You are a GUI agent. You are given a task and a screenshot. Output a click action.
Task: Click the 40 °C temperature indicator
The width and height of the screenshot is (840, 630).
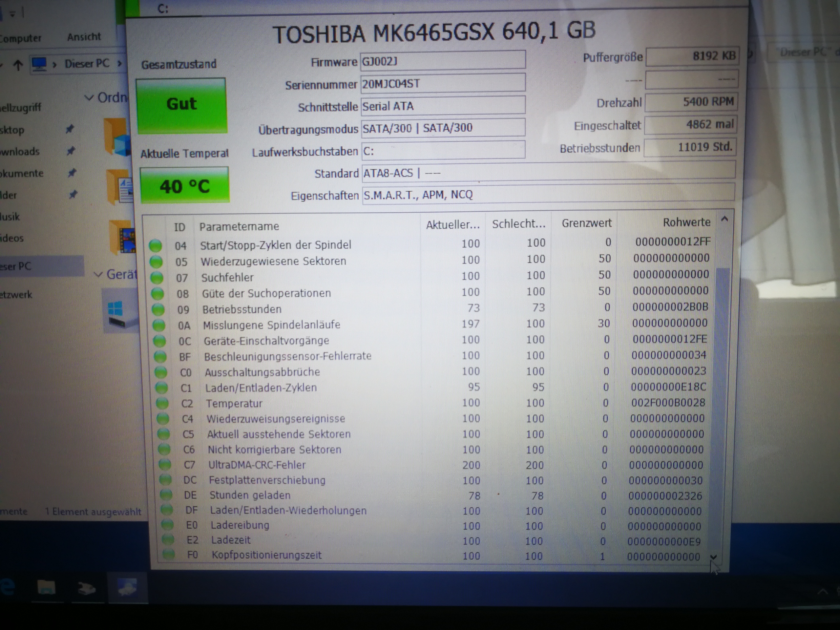[x=184, y=186]
